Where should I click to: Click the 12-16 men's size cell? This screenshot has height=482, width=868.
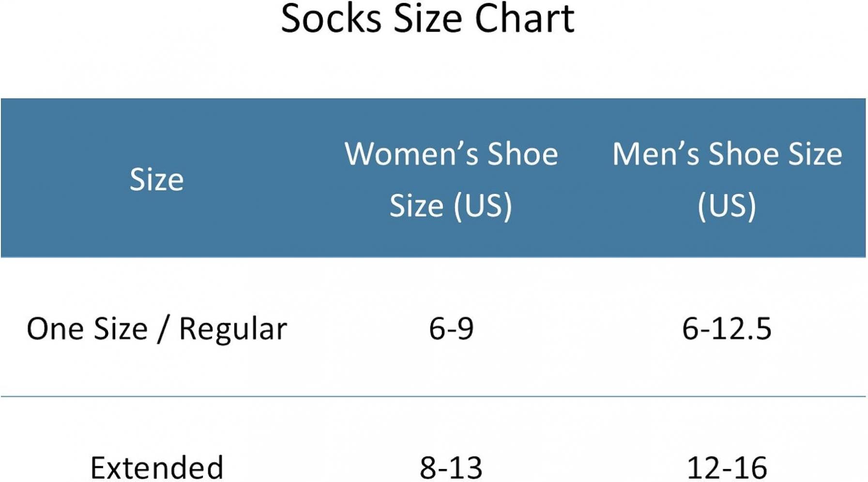pos(727,467)
